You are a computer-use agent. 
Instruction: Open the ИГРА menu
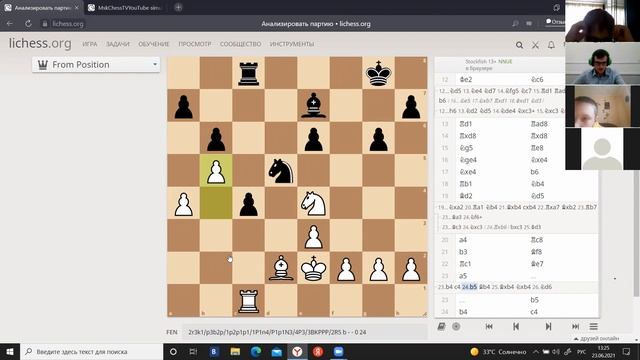(90, 44)
